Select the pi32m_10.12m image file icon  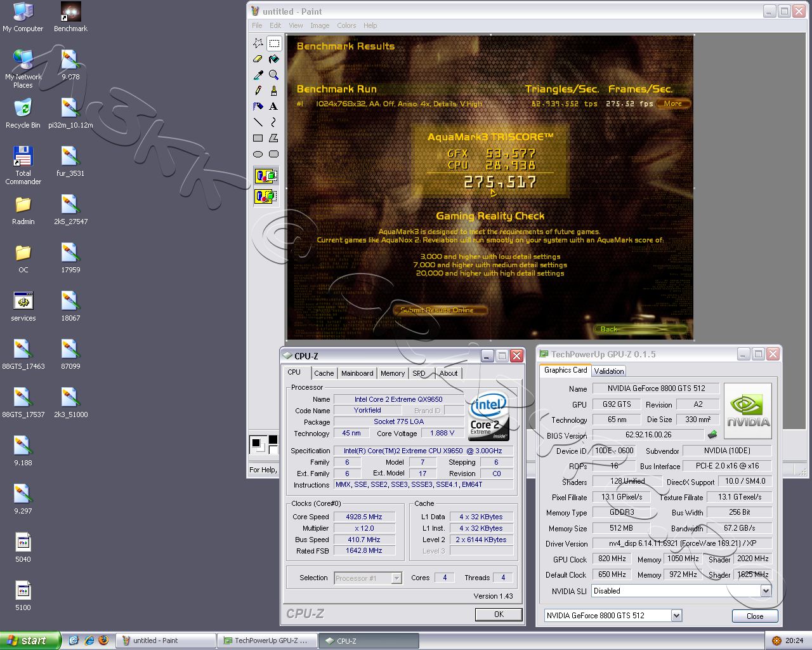coord(70,113)
